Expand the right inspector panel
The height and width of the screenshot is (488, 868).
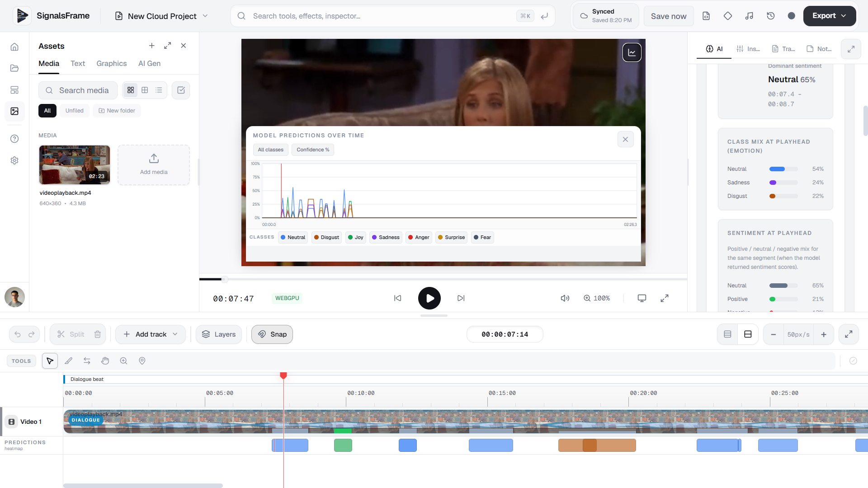coord(851,49)
